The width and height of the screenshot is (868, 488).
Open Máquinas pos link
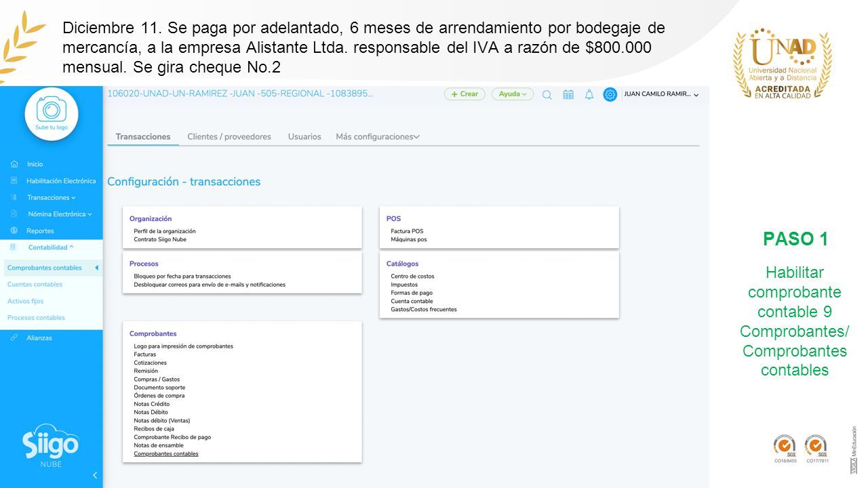(x=409, y=239)
